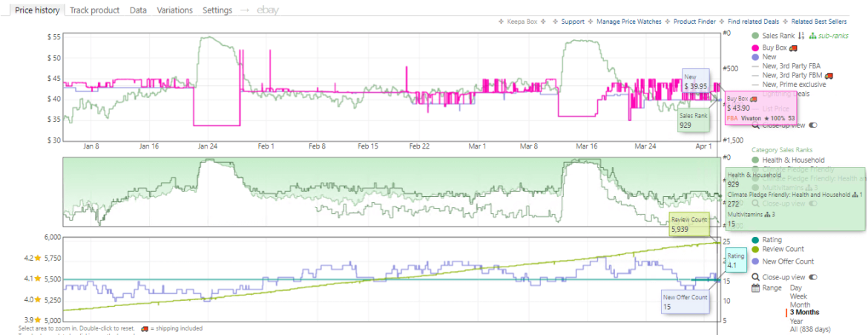
Task: Toggle Close-up view for the ratings chart
Action: (x=812, y=277)
